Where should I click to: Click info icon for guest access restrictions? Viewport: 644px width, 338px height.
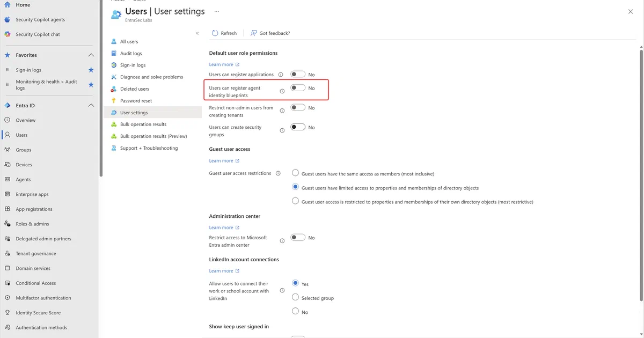[278, 173]
